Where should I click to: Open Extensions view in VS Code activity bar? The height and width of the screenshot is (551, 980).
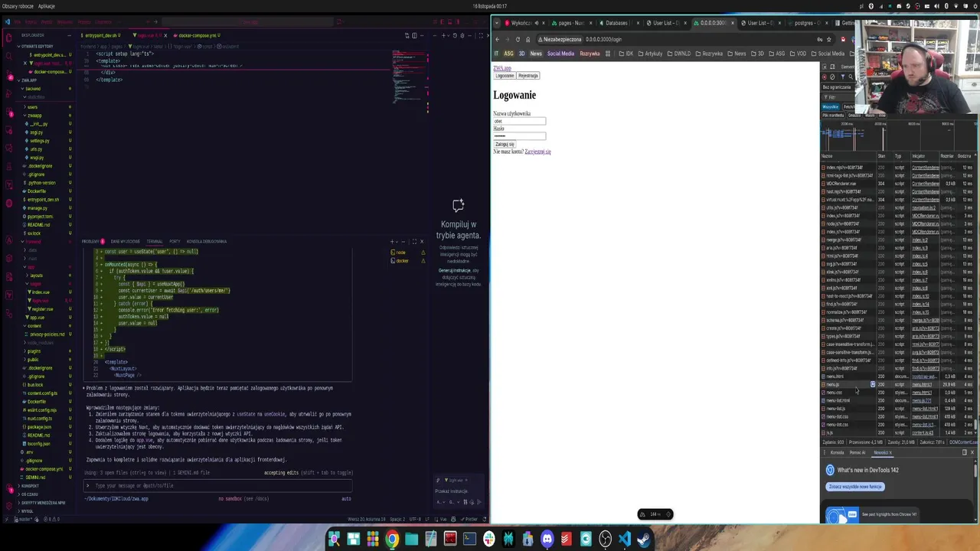pyautogui.click(x=10, y=112)
